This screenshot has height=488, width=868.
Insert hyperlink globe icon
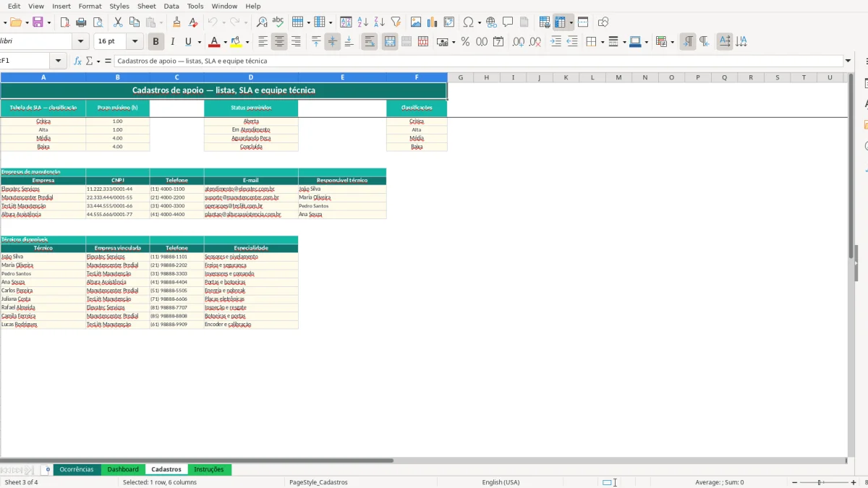pos(491,22)
